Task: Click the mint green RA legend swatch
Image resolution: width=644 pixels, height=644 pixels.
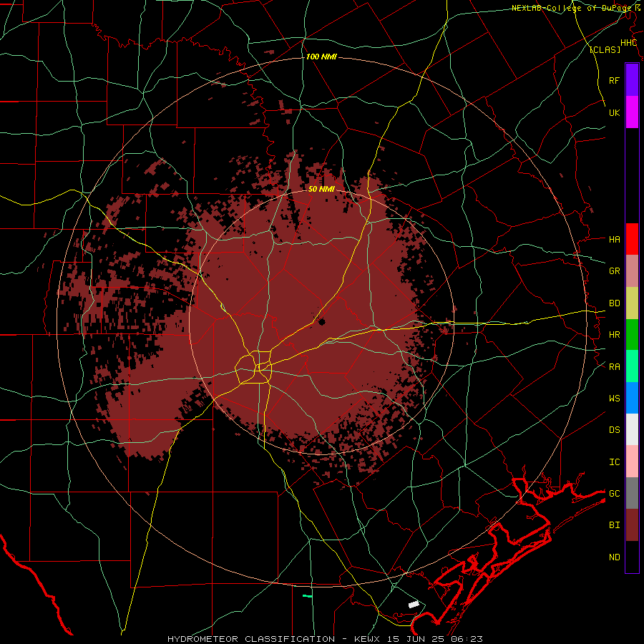Action: point(632,366)
